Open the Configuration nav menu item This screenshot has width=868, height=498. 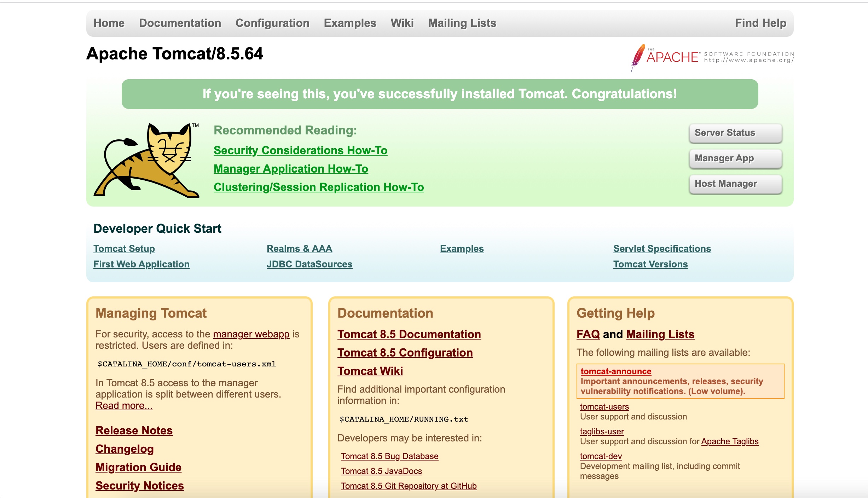click(x=272, y=23)
